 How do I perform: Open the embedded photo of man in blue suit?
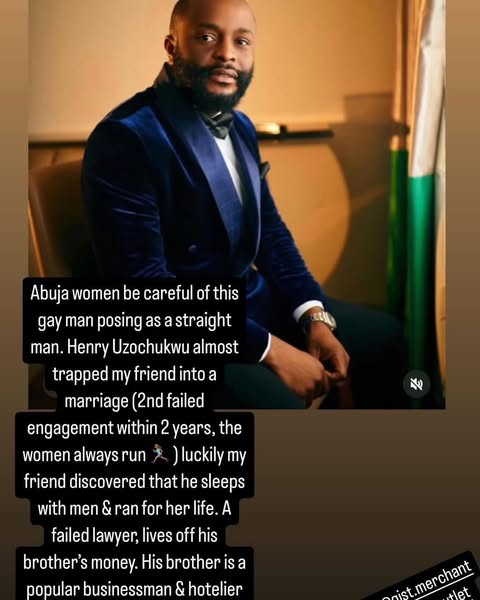click(x=237, y=204)
